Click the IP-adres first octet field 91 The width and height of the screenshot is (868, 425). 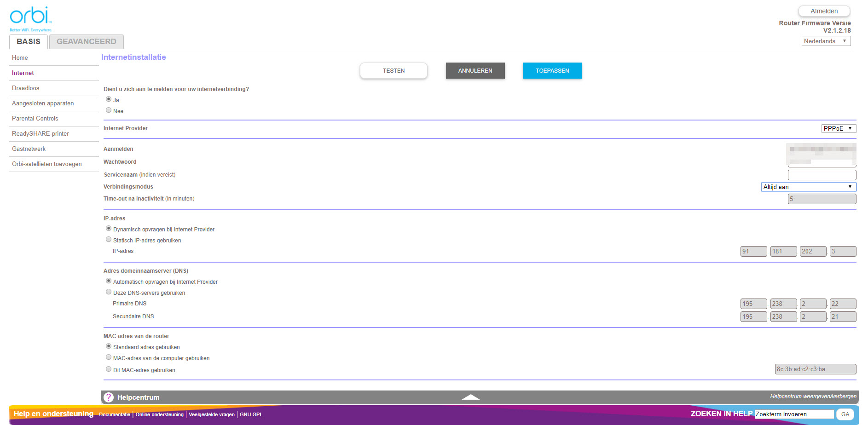coord(754,252)
